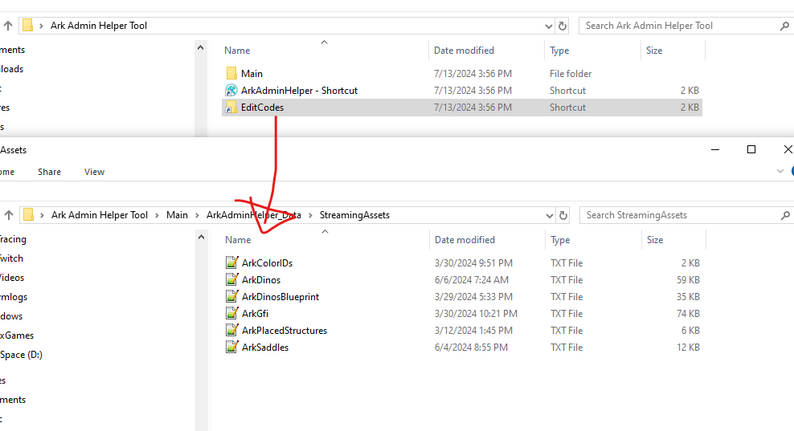This screenshot has width=794, height=431.
Task: Select ArkDinos file name
Action: coord(261,280)
